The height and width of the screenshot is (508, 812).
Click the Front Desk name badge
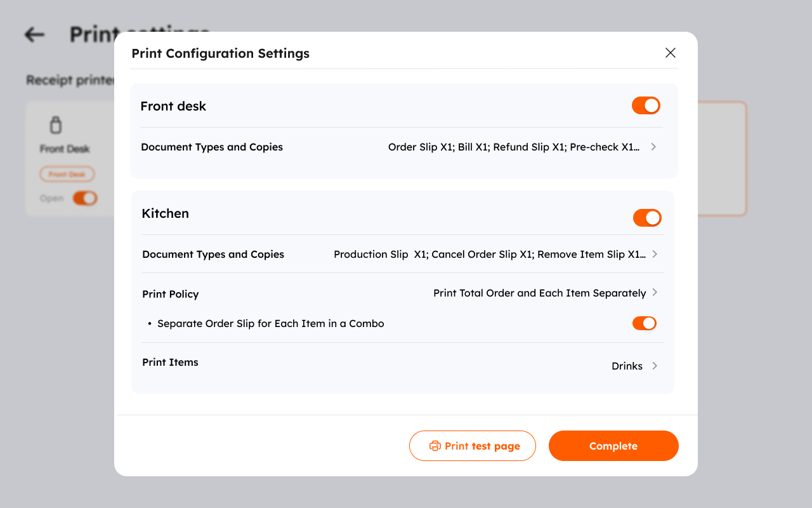tap(67, 173)
